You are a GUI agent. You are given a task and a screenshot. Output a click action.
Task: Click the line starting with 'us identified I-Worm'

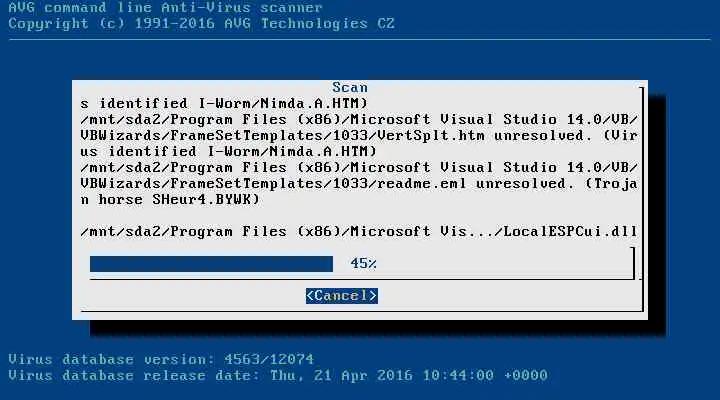[x=229, y=152]
